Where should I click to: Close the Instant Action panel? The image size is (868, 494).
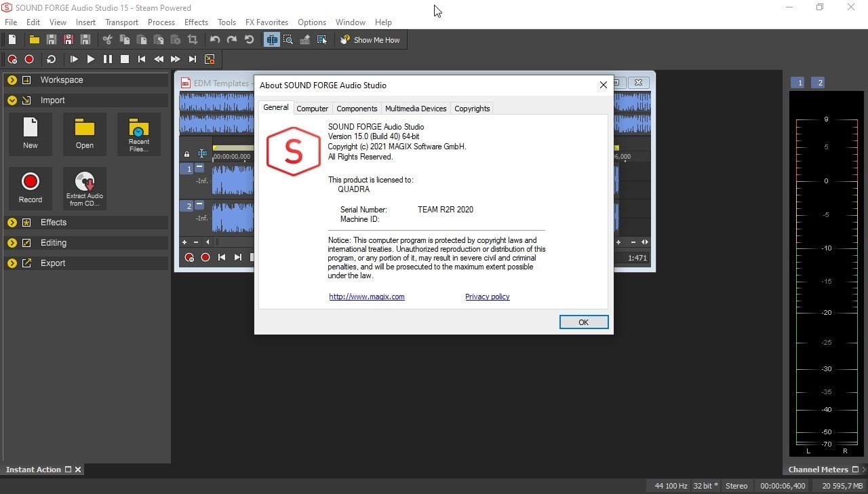coord(78,470)
